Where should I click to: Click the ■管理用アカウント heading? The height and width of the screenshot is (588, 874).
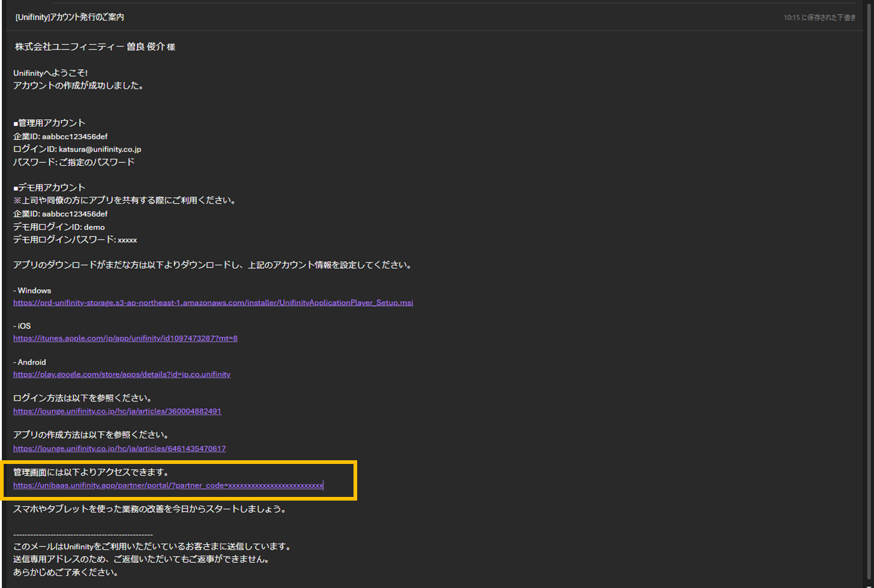50,123
